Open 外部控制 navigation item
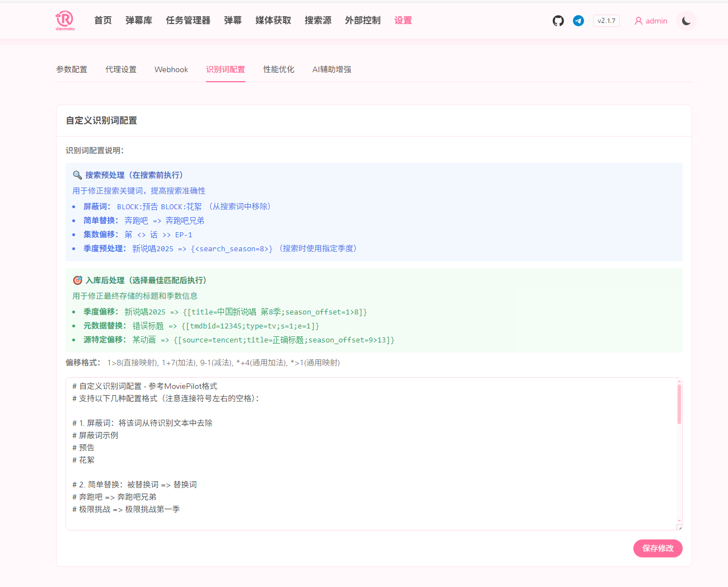The image size is (728, 587). (x=363, y=20)
